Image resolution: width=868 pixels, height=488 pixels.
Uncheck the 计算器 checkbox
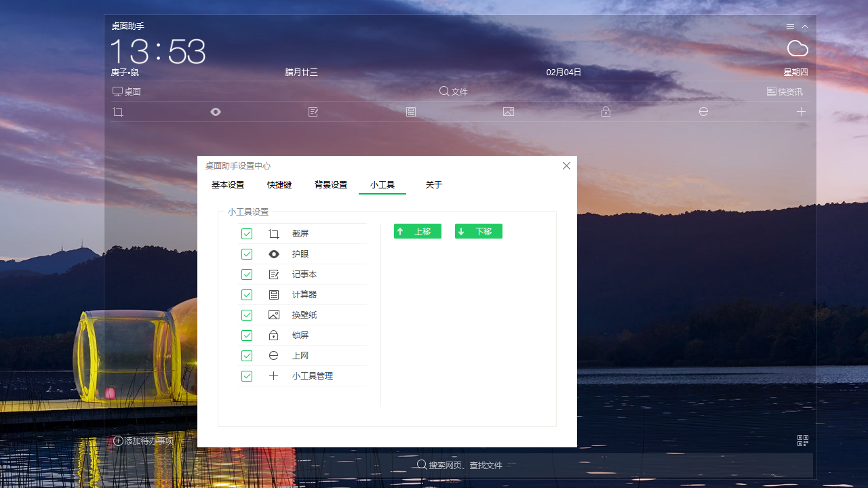[247, 295]
